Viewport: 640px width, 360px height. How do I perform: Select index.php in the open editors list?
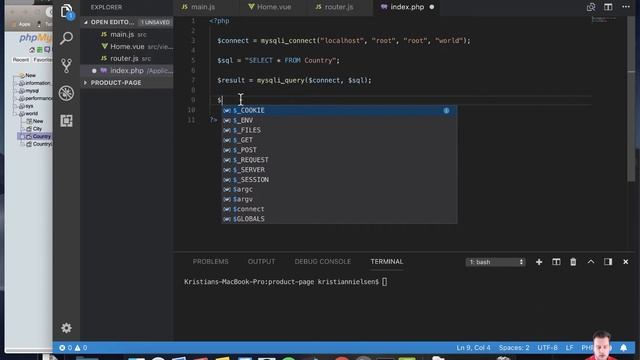[x=127, y=71]
